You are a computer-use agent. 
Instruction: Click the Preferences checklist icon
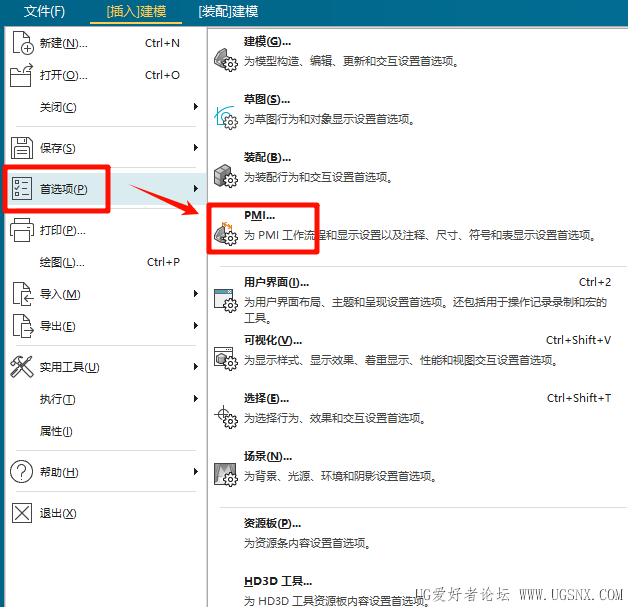pyautogui.click(x=22, y=189)
